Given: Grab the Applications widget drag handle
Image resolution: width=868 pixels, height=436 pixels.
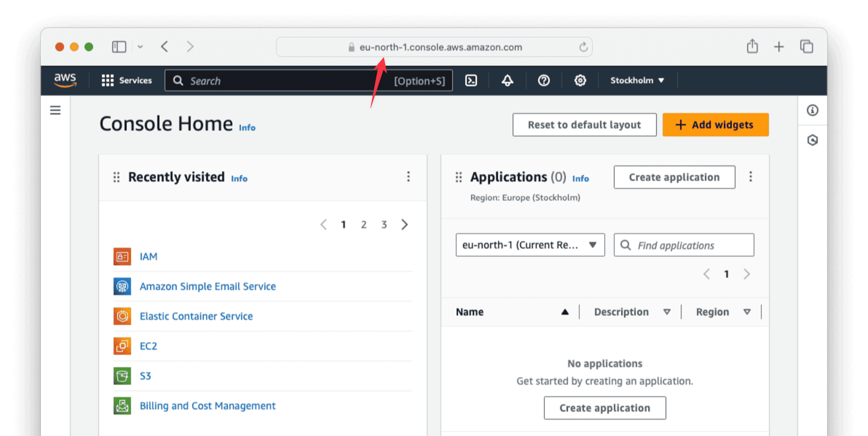Looking at the screenshot, I should click(x=458, y=177).
